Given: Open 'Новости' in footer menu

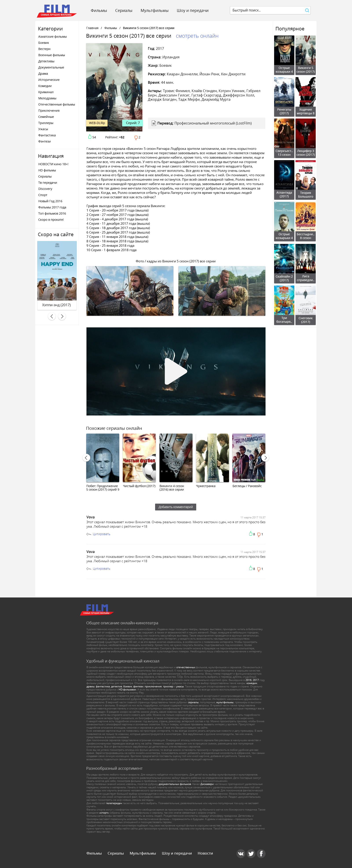Looking at the screenshot, I should coord(205,853).
